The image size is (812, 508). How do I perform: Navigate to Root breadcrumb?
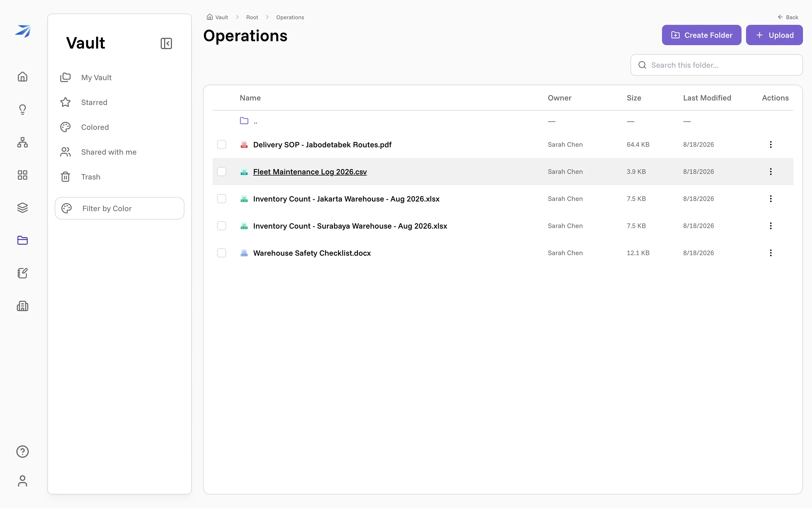tap(252, 17)
